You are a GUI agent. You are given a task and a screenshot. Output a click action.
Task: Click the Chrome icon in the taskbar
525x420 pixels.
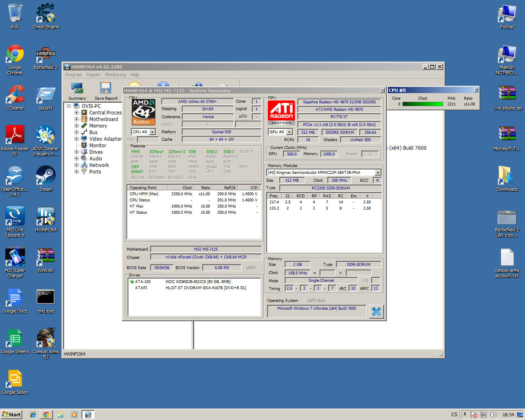tap(46, 415)
